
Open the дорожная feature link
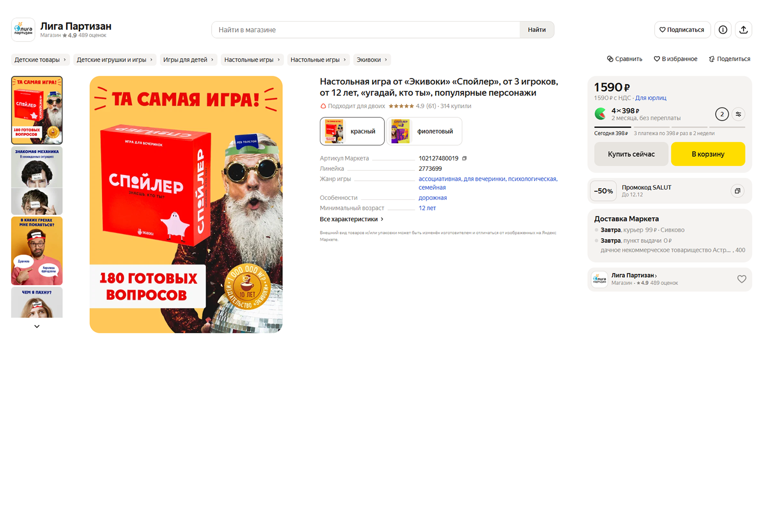433,198
